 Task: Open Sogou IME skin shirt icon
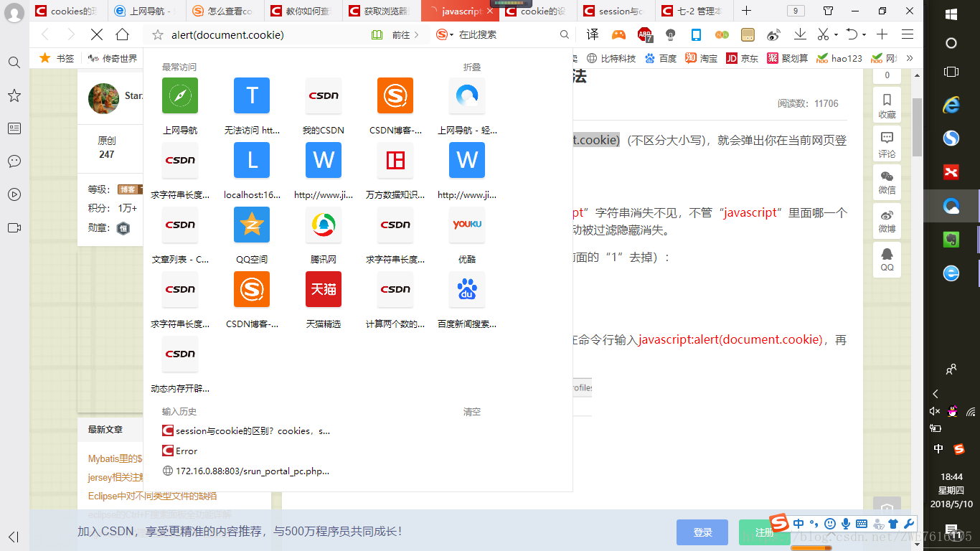coord(893,524)
